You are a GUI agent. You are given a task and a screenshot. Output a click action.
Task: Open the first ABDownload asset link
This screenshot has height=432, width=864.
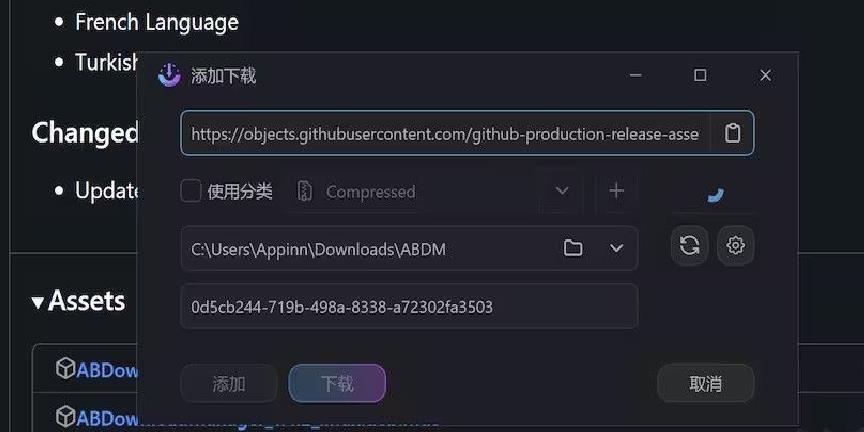click(x=107, y=370)
